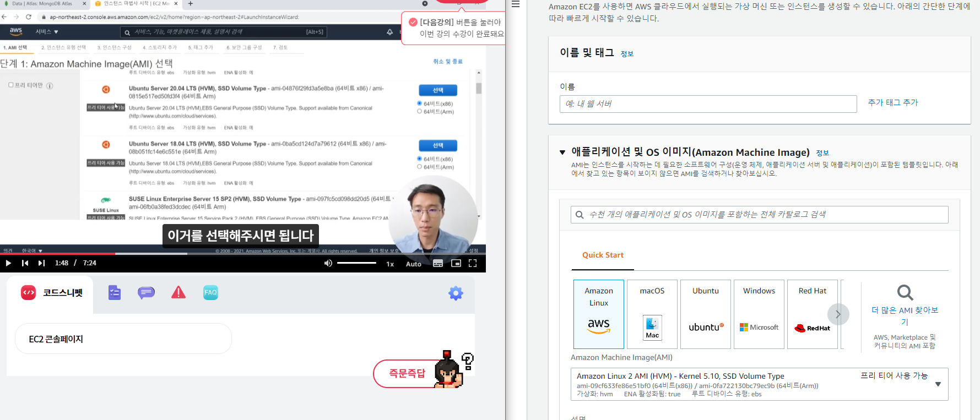Click 더 많은 AMI 찾아보기 link
This screenshot has height=420, width=980.
tap(905, 316)
